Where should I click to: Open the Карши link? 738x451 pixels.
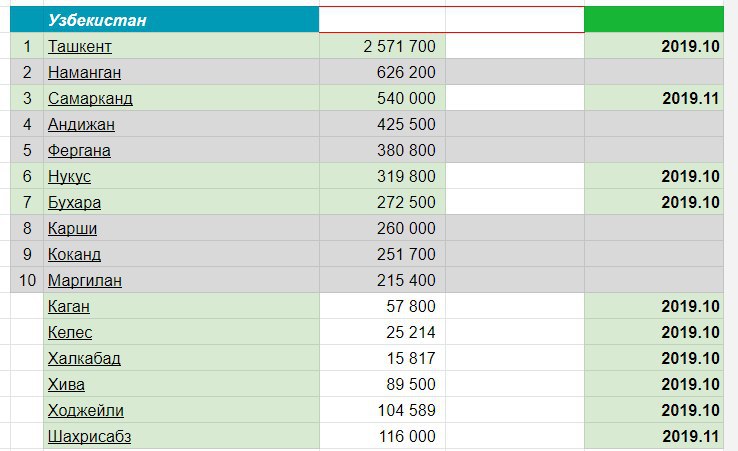pos(72,228)
